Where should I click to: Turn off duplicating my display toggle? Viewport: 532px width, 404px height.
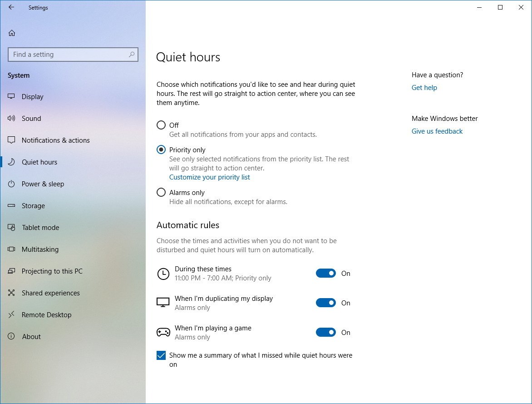325,303
